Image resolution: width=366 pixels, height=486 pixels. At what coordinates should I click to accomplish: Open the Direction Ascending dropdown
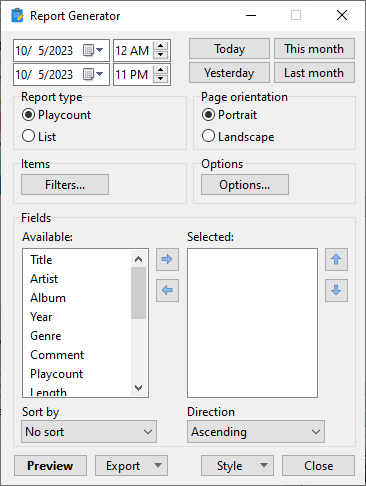coord(256,432)
